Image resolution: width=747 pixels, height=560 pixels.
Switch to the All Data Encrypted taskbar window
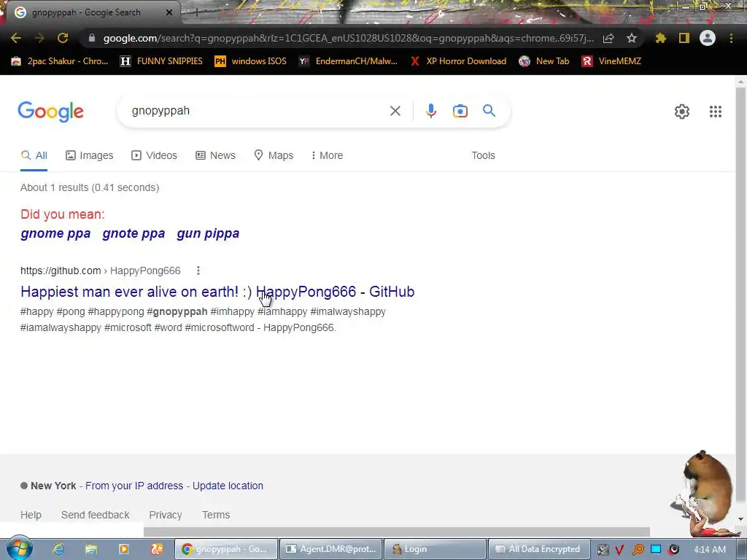[539, 549]
